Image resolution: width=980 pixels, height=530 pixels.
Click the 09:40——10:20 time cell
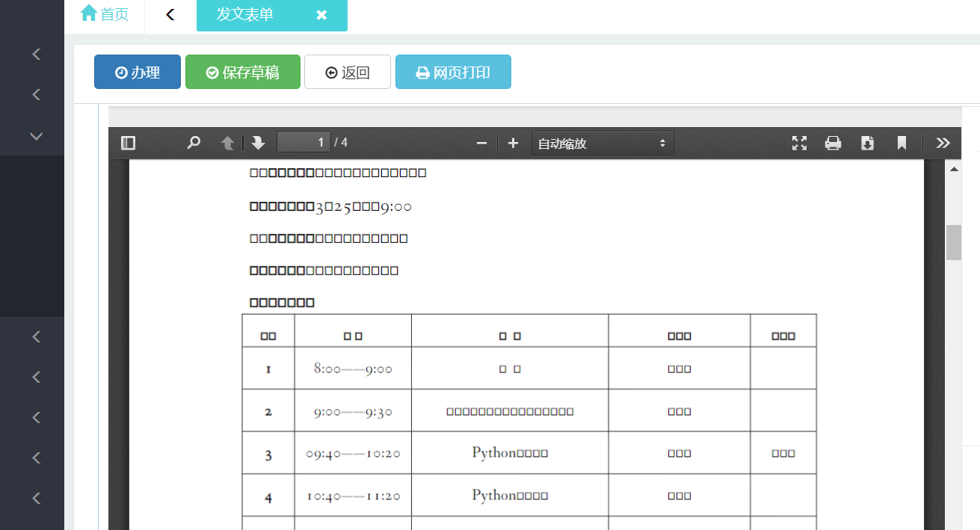pyautogui.click(x=353, y=454)
